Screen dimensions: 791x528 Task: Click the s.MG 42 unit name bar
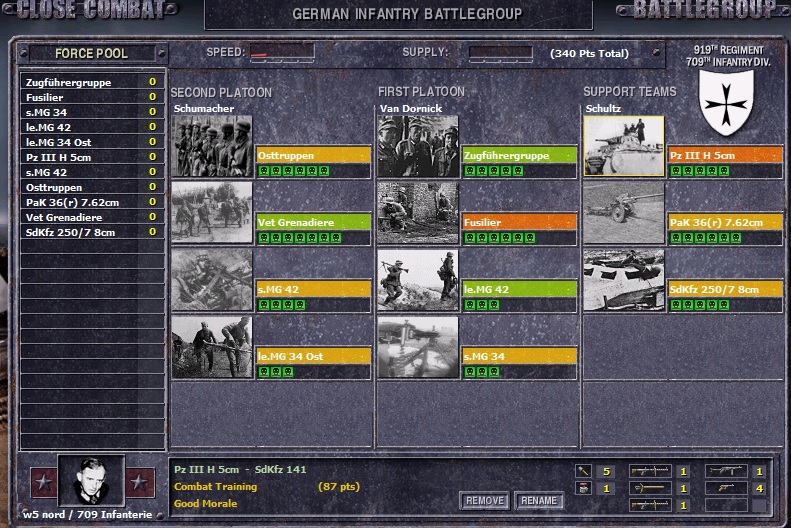click(x=314, y=289)
